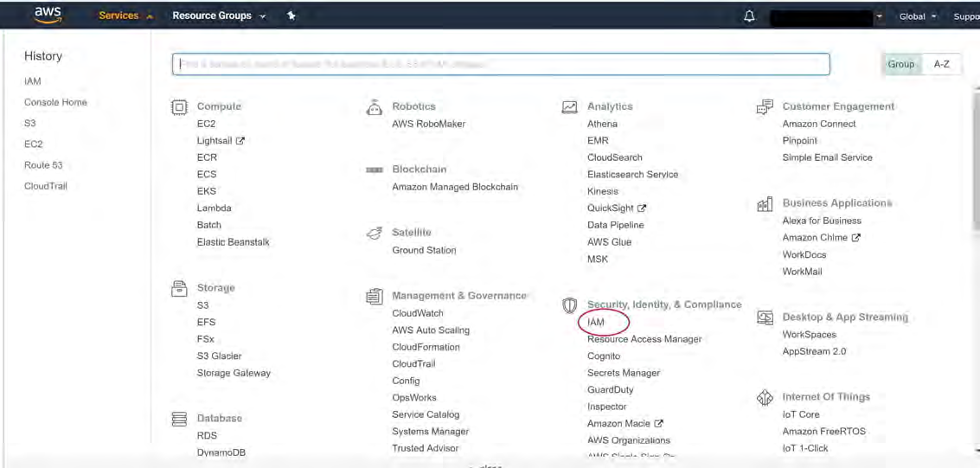This screenshot has height=468, width=980.
Task: Open AWS Glue service
Action: [610, 242]
